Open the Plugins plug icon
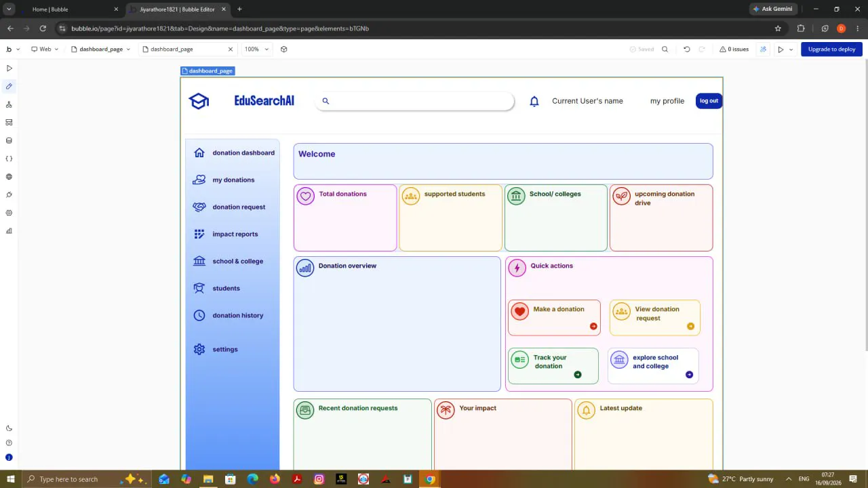This screenshot has height=488, width=868. coord(9,195)
